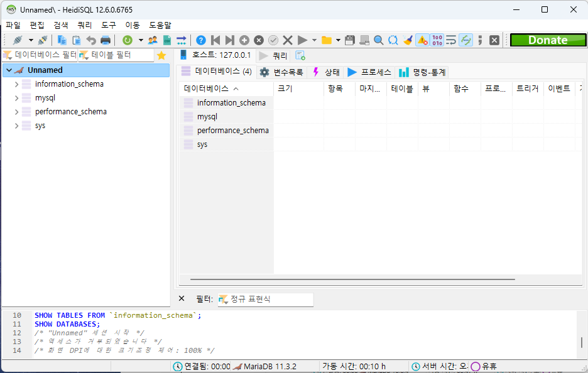Image resolution: width=588 pixels, height=373 pixels.
Task: Toggle stop-on-errors warning triangle button
Action: click(x=422, y=40)
